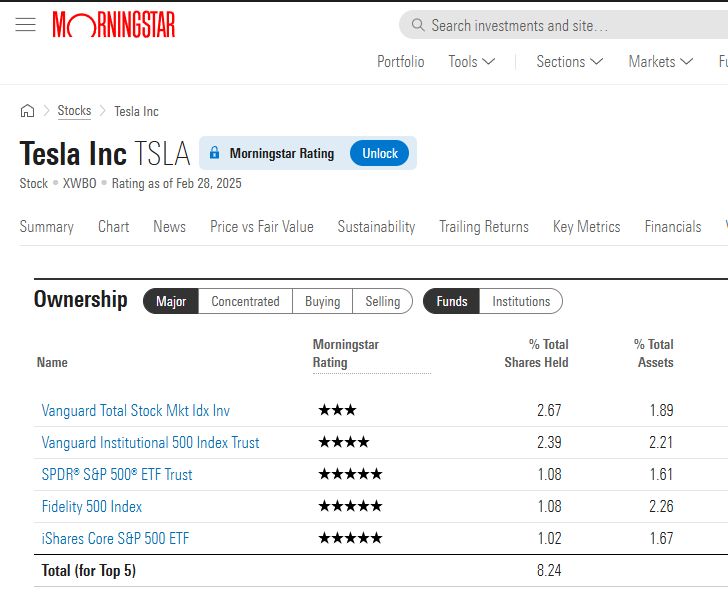
Task: Click total assets value 2.26
Action: click(661, 507)
